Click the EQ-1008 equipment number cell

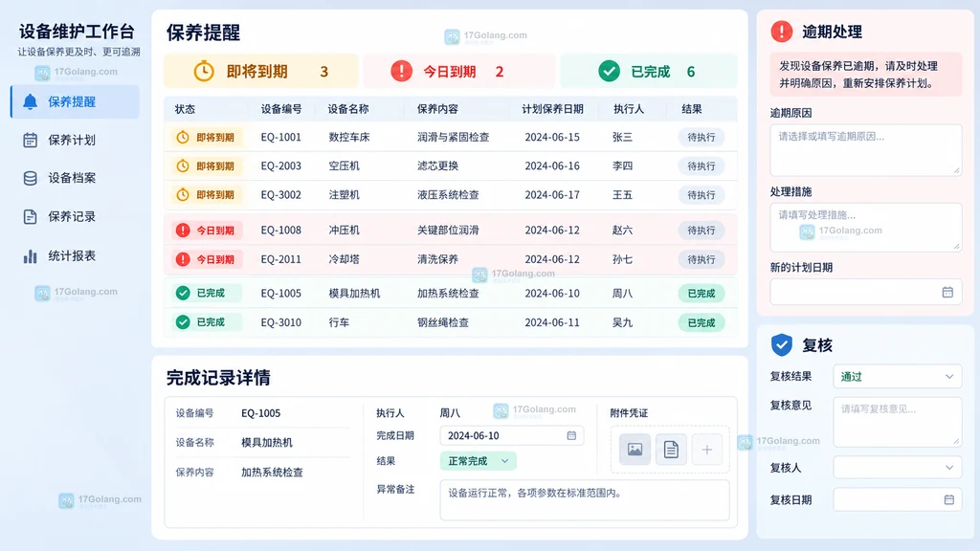pyautogui.click(x=280, y=230)
